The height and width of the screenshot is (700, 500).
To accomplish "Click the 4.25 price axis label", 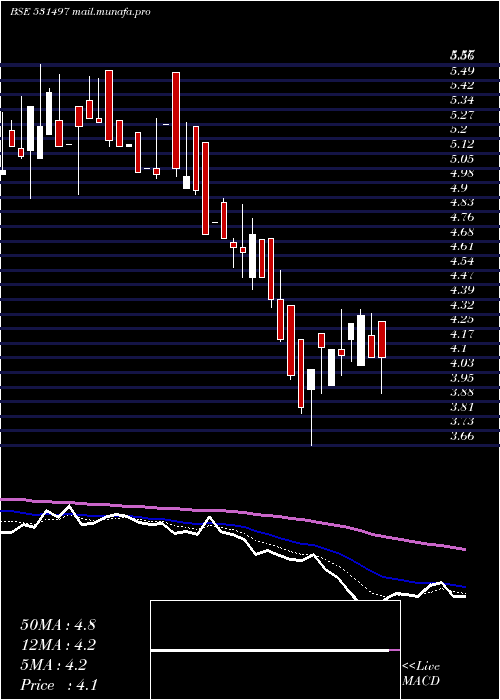I will [462, 319].
